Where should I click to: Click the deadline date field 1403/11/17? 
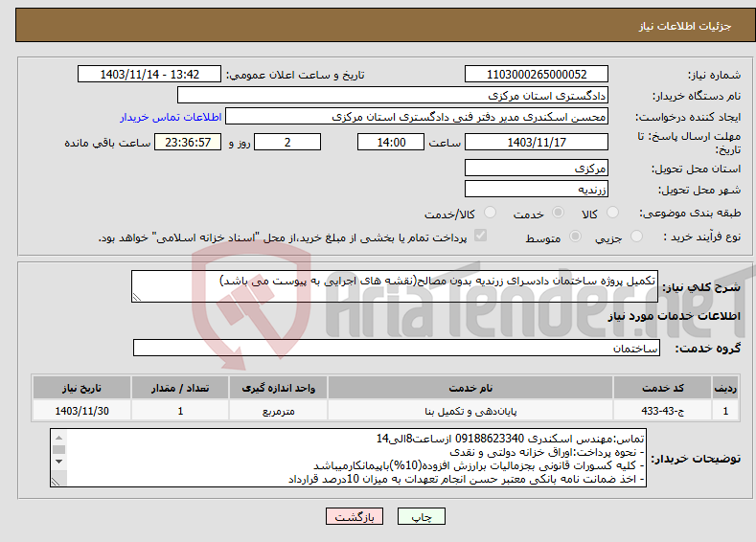click(537, 142)
